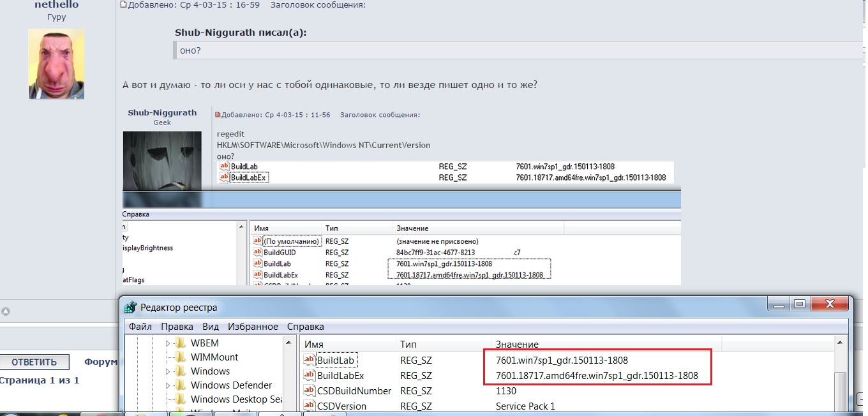Expand the WBEM registry key

(x=168, y=343)
